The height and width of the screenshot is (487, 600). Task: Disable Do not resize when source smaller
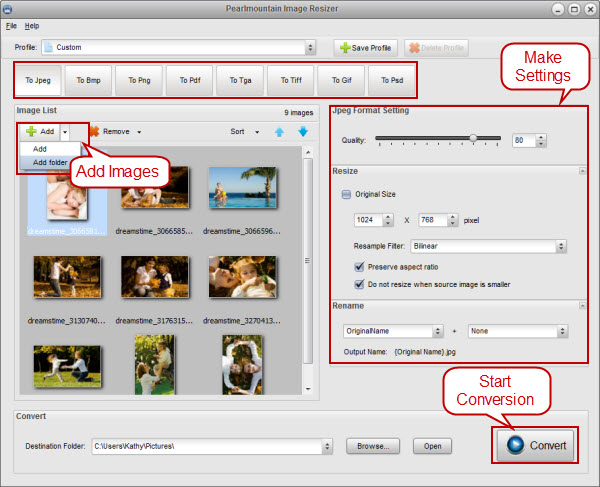pos(359,284)
